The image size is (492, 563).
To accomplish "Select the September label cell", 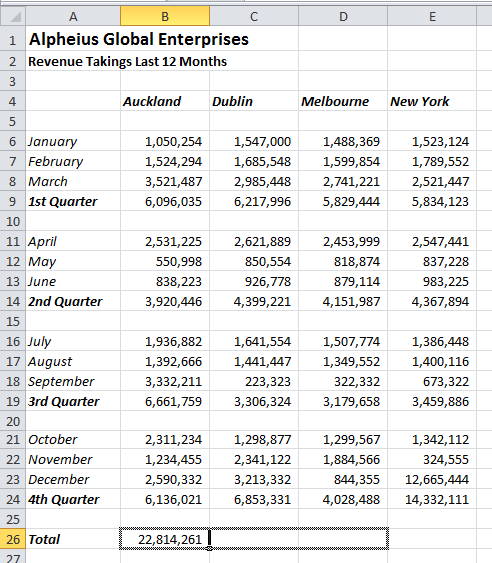I will pos(73,381).
